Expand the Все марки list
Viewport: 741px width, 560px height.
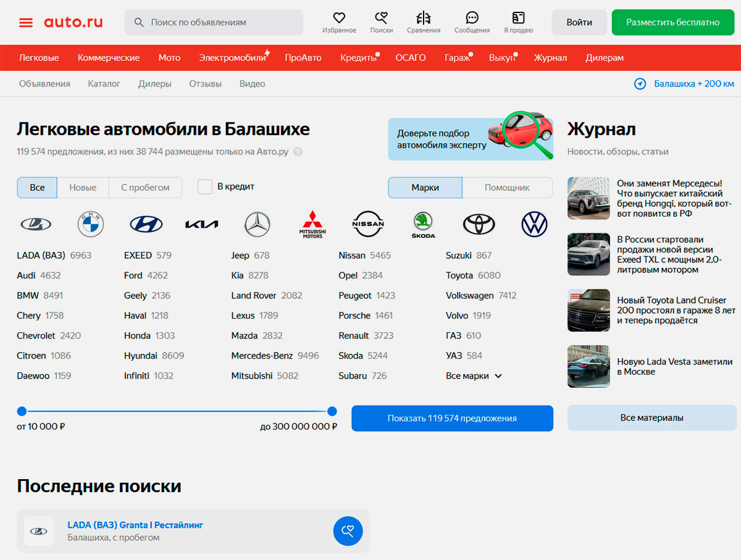[x=474, y=376]
